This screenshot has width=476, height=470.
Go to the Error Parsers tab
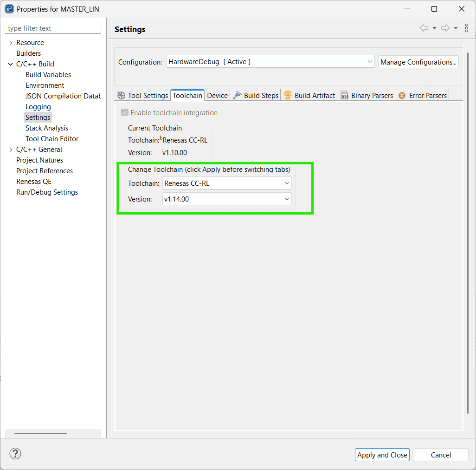423,95
